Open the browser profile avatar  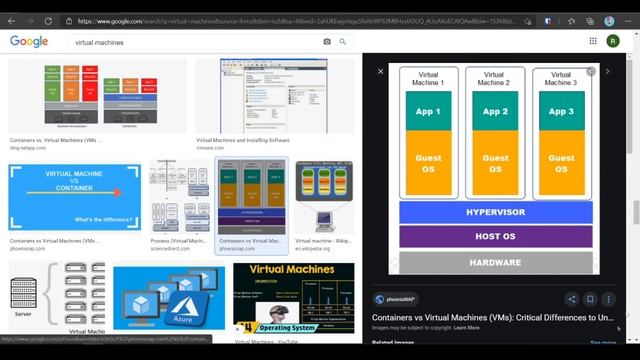click(x=609, y=21)
